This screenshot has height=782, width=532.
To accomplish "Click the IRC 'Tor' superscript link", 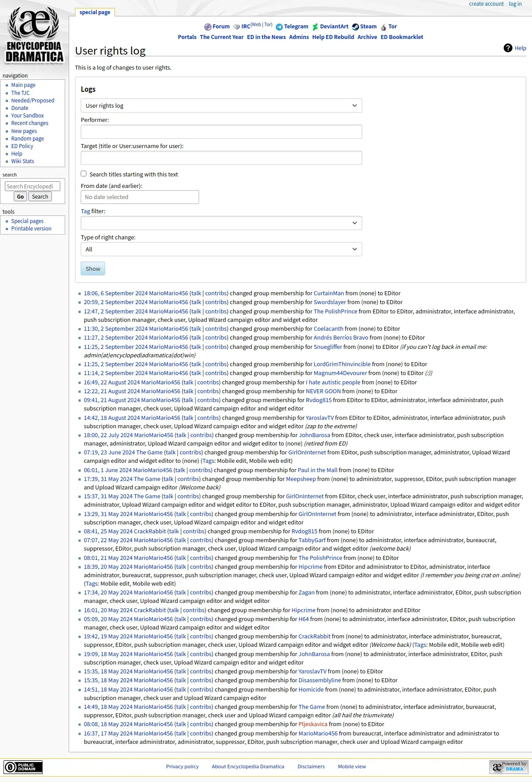I will (268, 25).
